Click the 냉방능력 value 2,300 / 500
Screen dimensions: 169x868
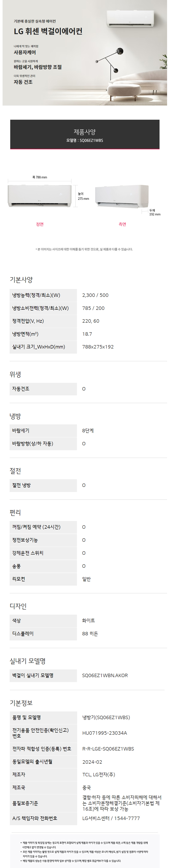[x=96, y=295]
